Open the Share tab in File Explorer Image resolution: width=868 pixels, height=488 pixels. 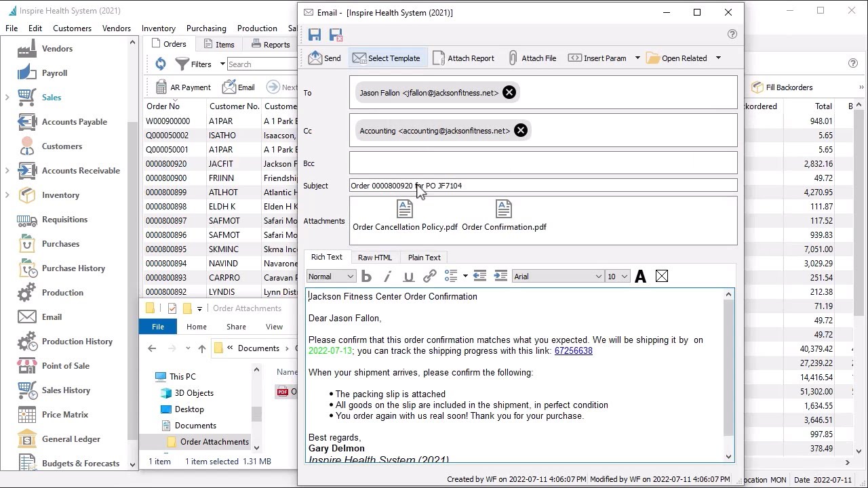tap(236, 327)
